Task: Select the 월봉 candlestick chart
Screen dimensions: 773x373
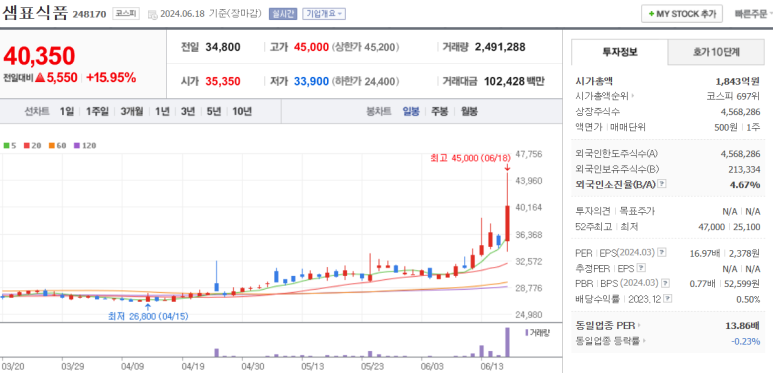Action: click(x=469, y=111)
